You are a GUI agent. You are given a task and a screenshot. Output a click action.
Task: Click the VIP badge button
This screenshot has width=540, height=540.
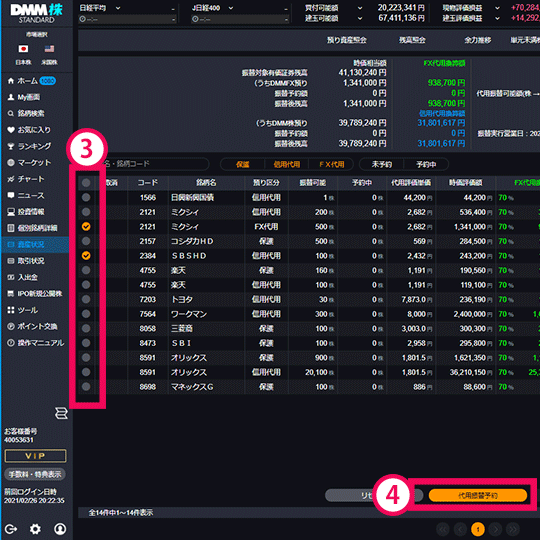tap(35, 456)
